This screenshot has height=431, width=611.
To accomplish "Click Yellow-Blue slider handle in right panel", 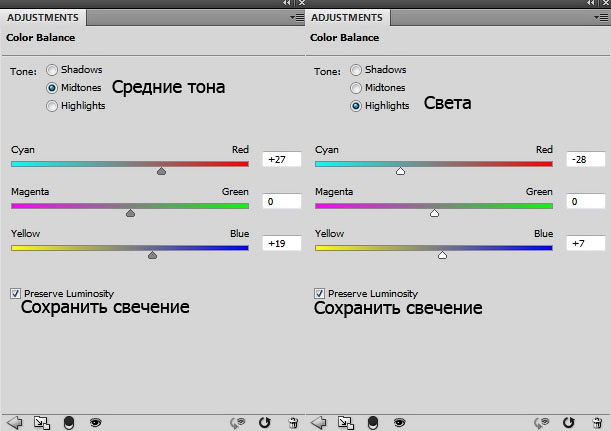I will pyautogui.click(x=442, y=255).
